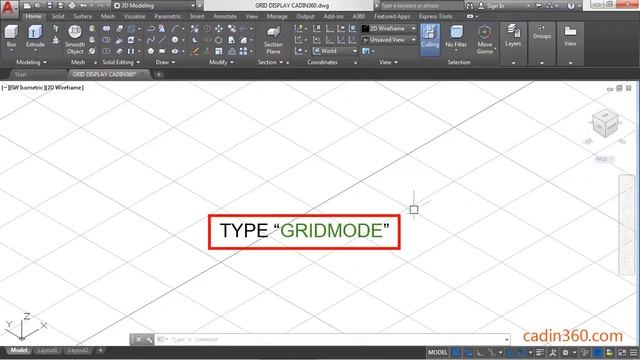Screen dimensions: 640x360
Task: Toggle Polar tracking in the status bar
Action: (491, 353)
